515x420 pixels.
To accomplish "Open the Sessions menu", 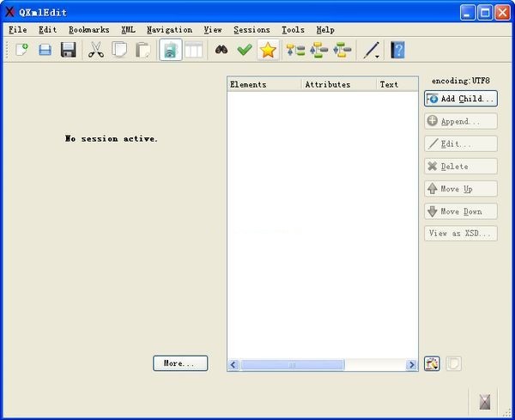I will (x=251, y=29).
